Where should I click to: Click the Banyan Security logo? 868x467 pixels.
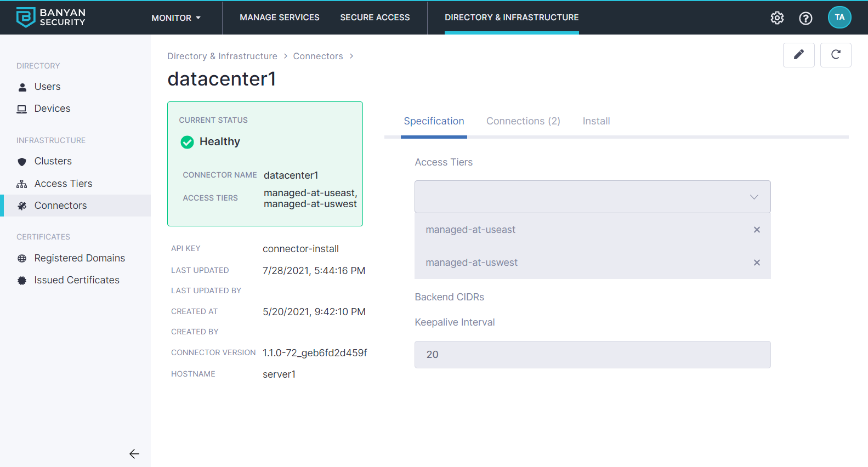pyautogui.click(x=50, y=18)
